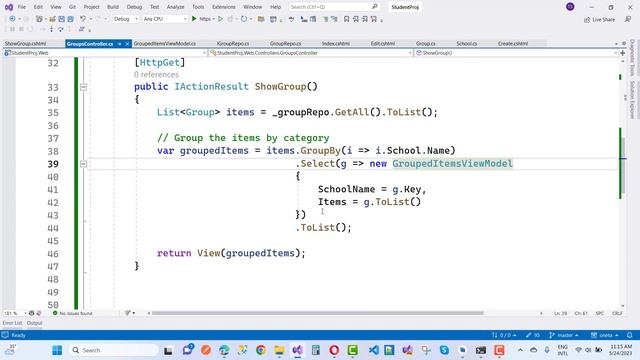Open the https launch profile dropdown

(214, 19)
